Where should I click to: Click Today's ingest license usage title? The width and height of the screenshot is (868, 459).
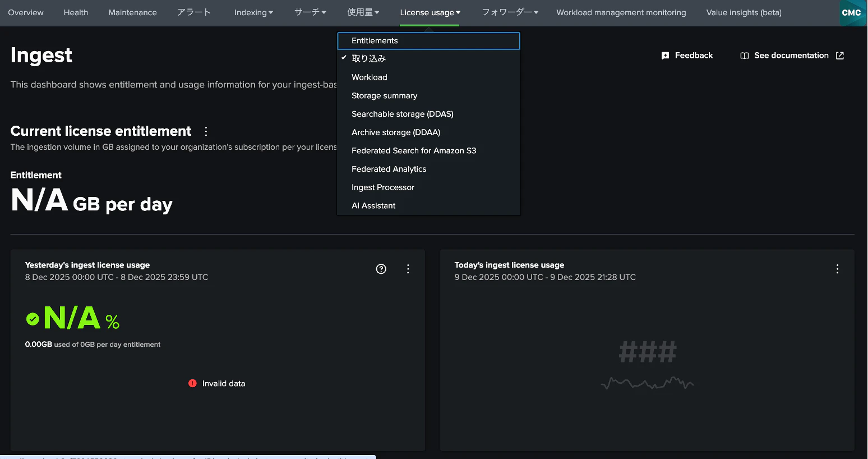point(509,265)
